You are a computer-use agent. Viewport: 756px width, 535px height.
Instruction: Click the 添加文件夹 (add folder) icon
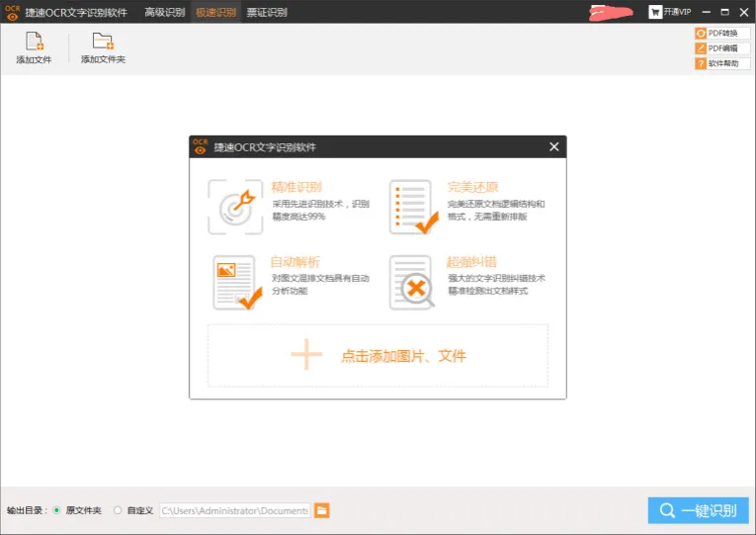[x=103, y=42]
